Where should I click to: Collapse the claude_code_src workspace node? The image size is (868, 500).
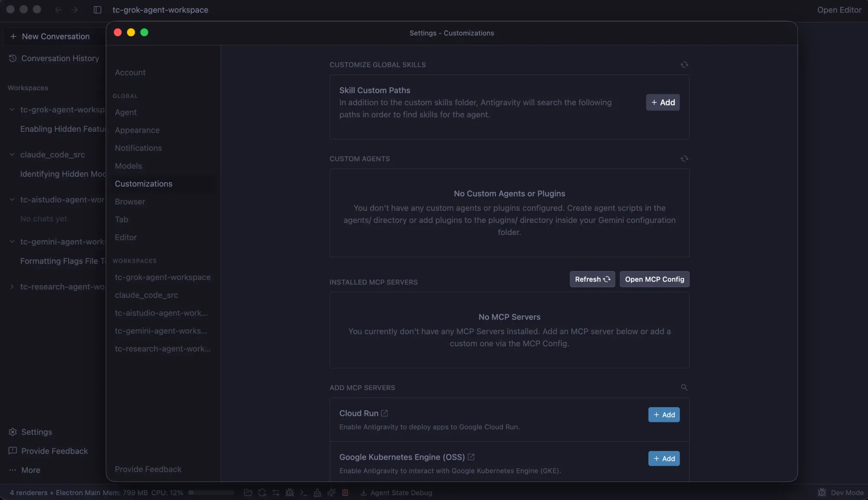[12, 154]
